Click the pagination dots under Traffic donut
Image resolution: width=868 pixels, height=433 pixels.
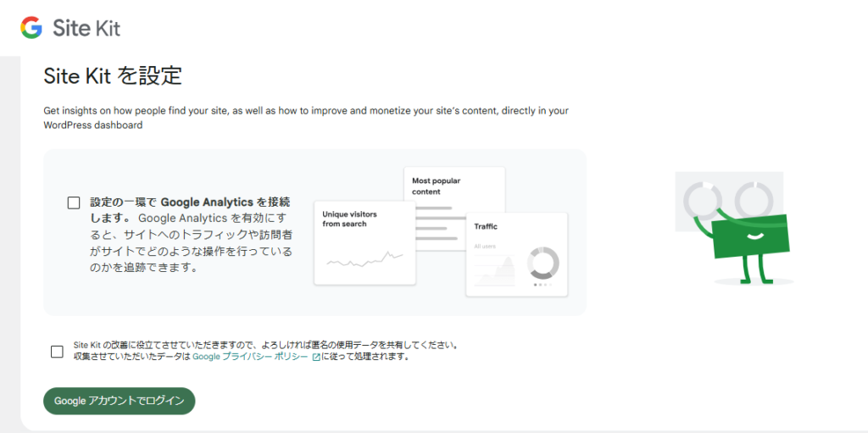tap(542, 285)
